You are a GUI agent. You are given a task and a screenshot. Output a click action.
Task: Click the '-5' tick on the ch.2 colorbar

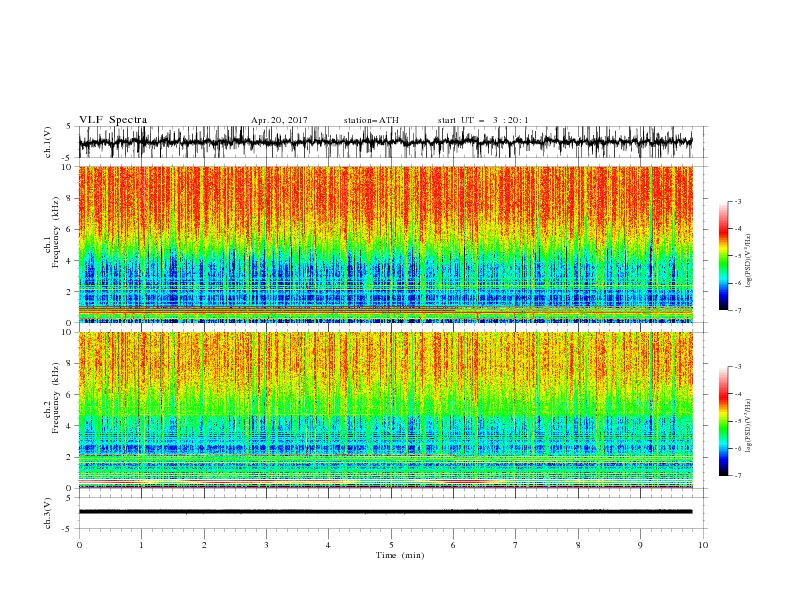point(737,421)
